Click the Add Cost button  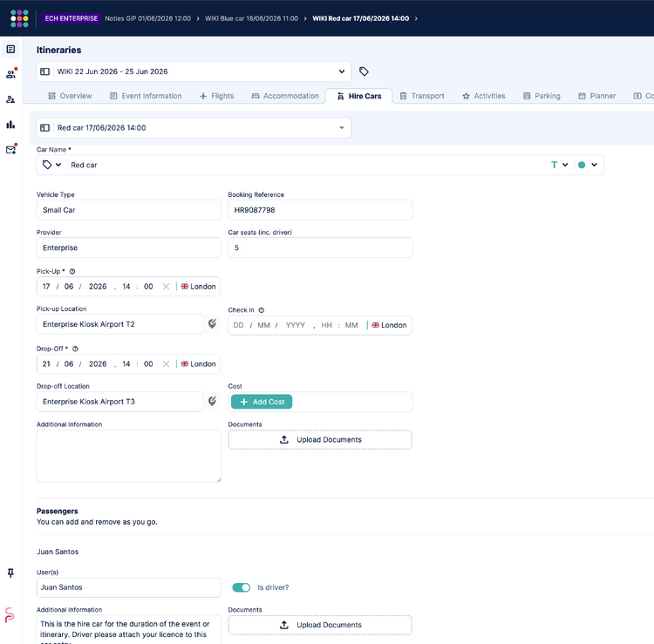(x=262, y=402)
